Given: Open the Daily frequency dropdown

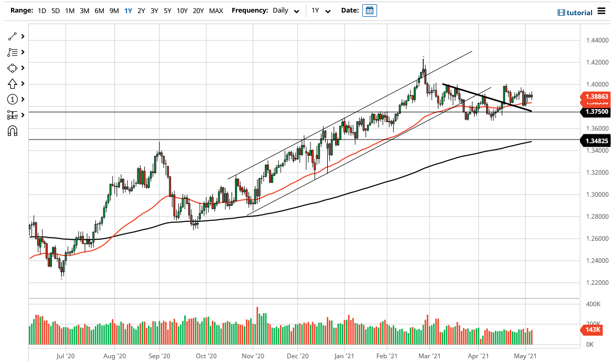Looking at the screenshot, I should 285,10.
